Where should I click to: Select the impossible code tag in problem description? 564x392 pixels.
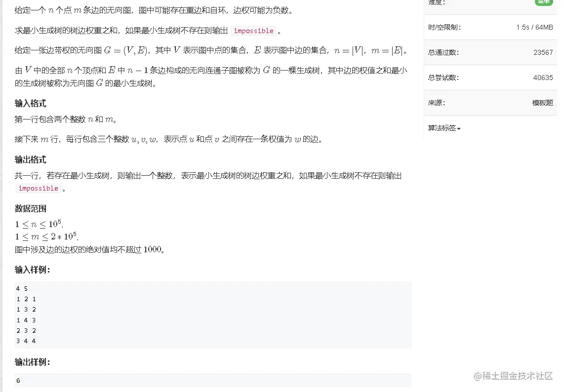point(253,31)
